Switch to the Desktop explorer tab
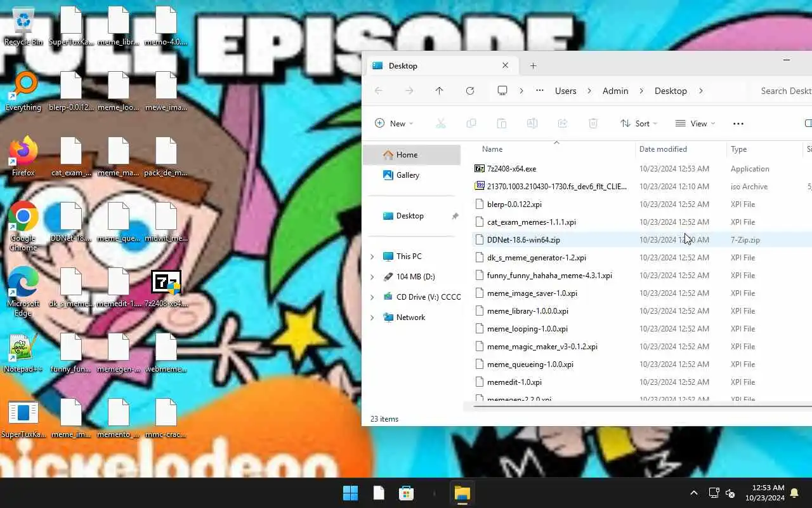 coord(441,65)
